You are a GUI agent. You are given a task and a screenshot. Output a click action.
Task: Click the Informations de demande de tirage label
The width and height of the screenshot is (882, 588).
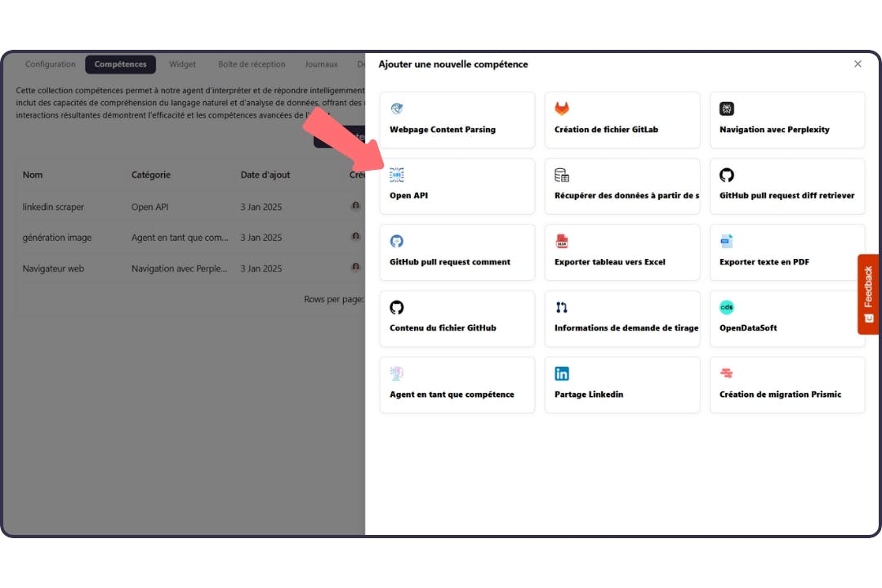pos(626,328)
